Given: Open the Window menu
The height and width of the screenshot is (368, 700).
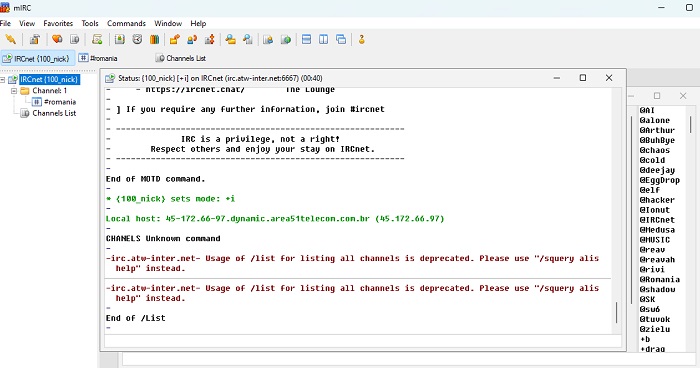Looking at the screenshot, I should pos(168,23).
